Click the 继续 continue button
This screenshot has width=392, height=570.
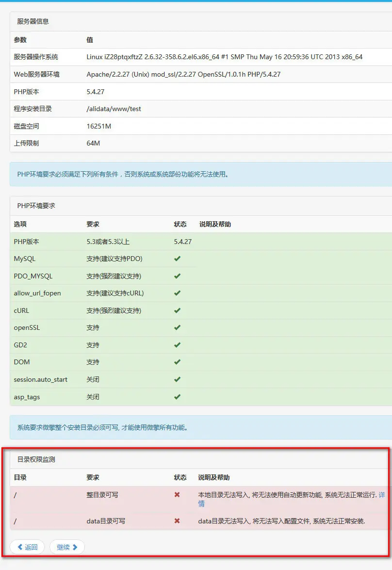(67, 547)
